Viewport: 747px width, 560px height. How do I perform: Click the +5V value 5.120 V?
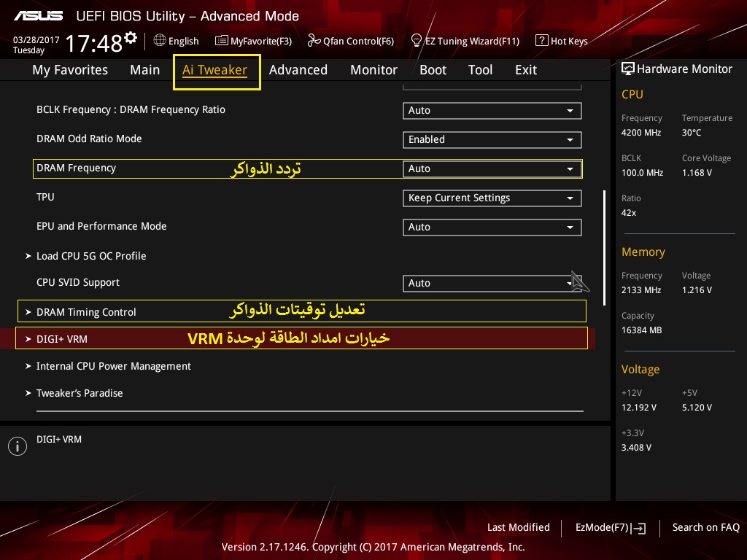697,408
